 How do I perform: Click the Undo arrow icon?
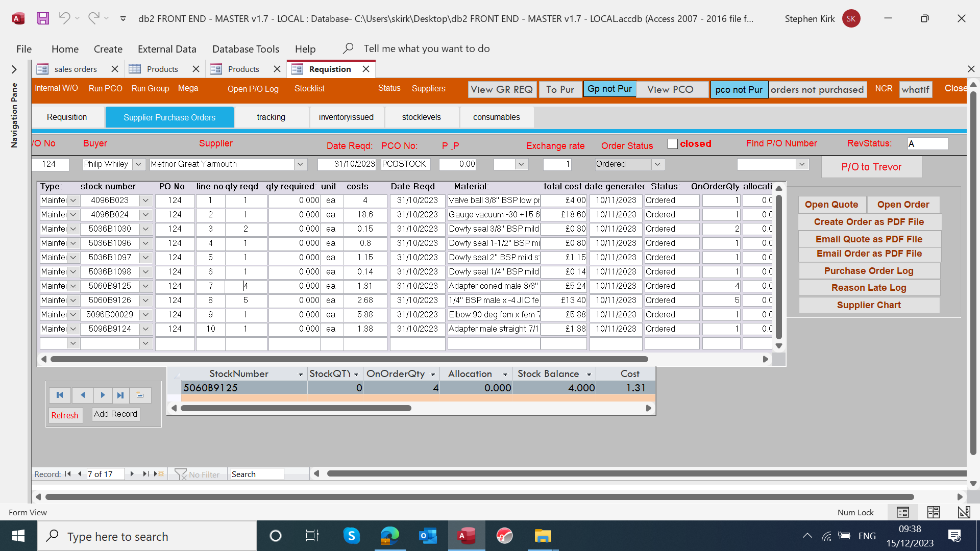64,18
